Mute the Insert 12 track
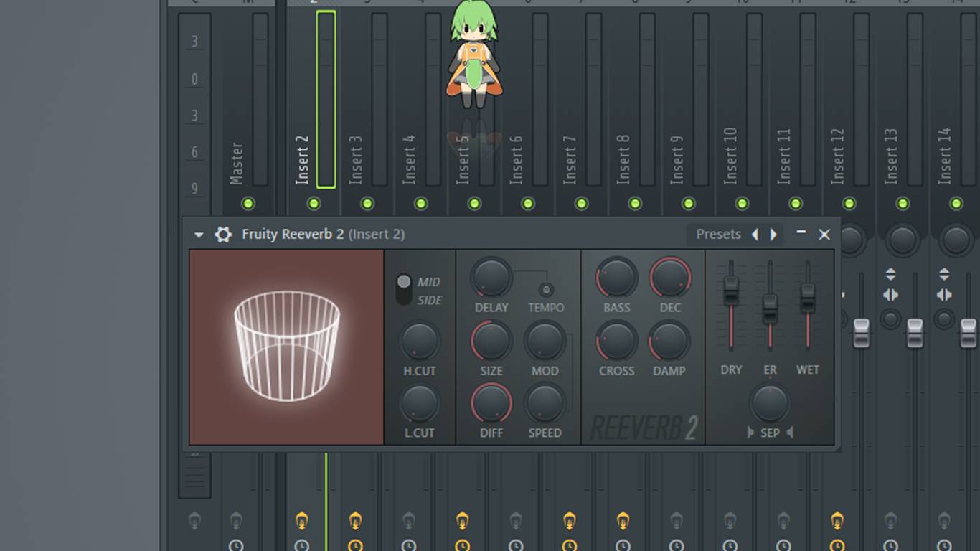 [x=849, y=204]
